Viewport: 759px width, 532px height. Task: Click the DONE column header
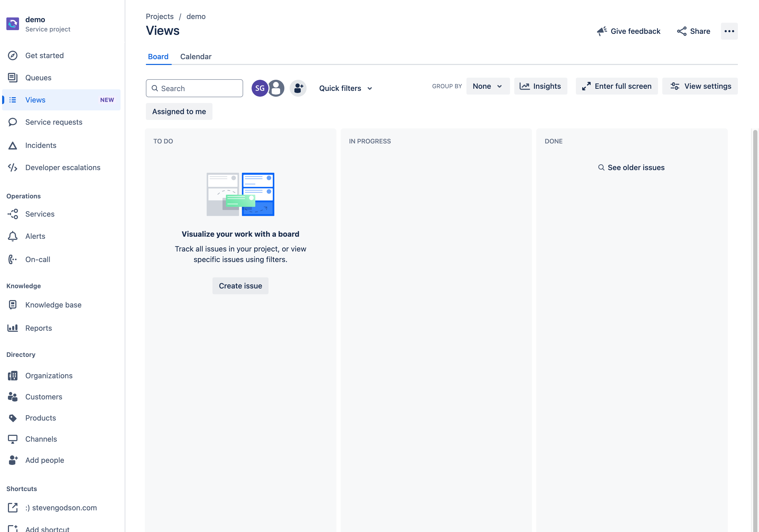click(x=553, y=141)
